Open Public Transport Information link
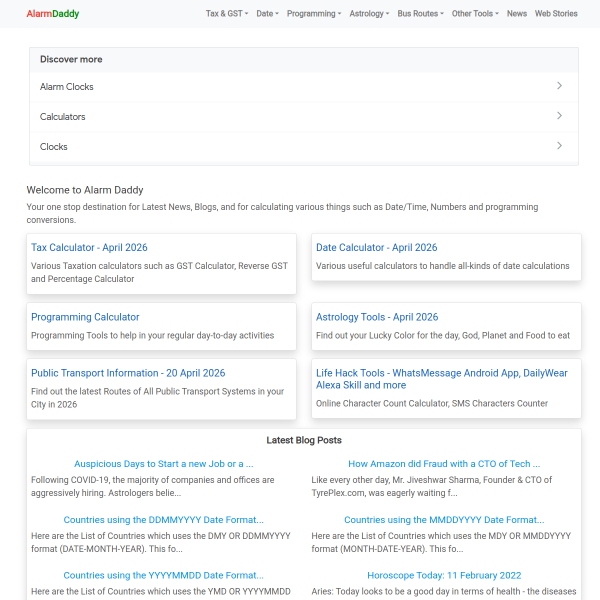 click(128, 373)
